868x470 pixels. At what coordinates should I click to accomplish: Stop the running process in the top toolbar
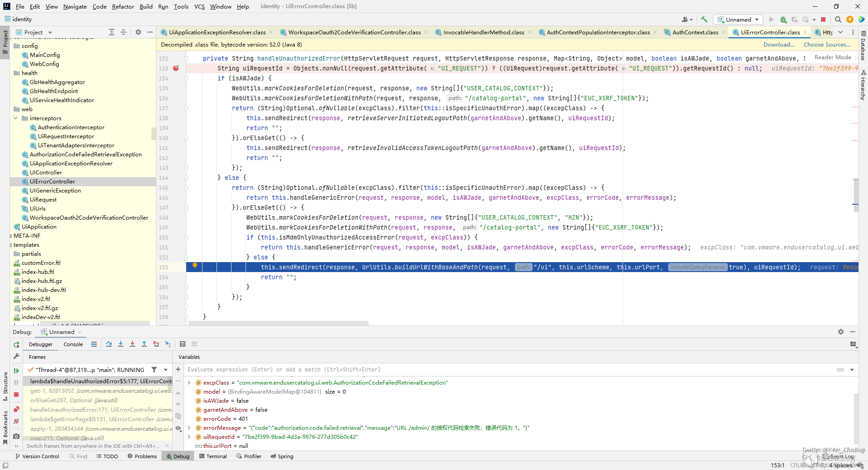(823, 19)
